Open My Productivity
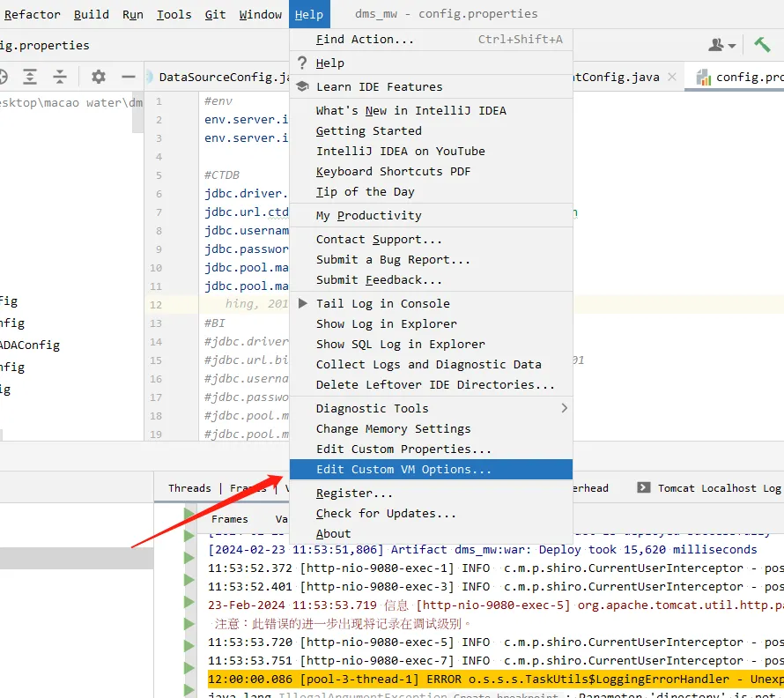Viewport: 784px width, 698px height. tap(431, 215)
